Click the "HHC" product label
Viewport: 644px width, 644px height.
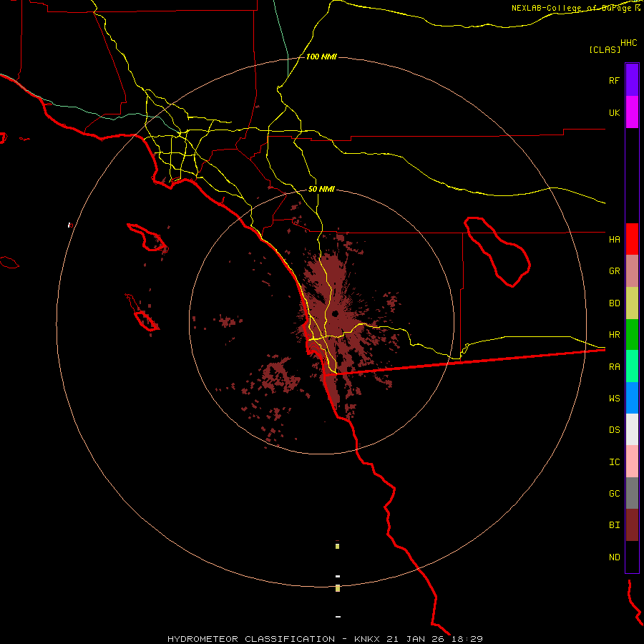click(x=628, y=43)
